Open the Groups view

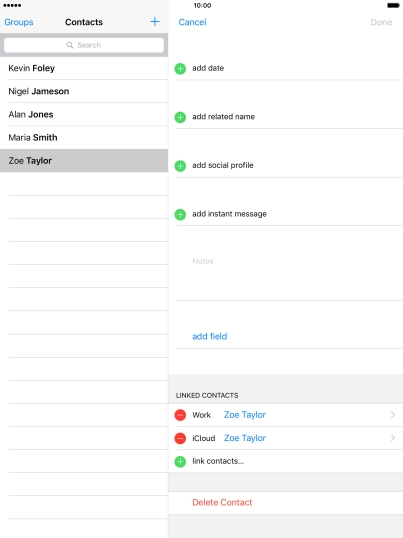pos(19,22)
